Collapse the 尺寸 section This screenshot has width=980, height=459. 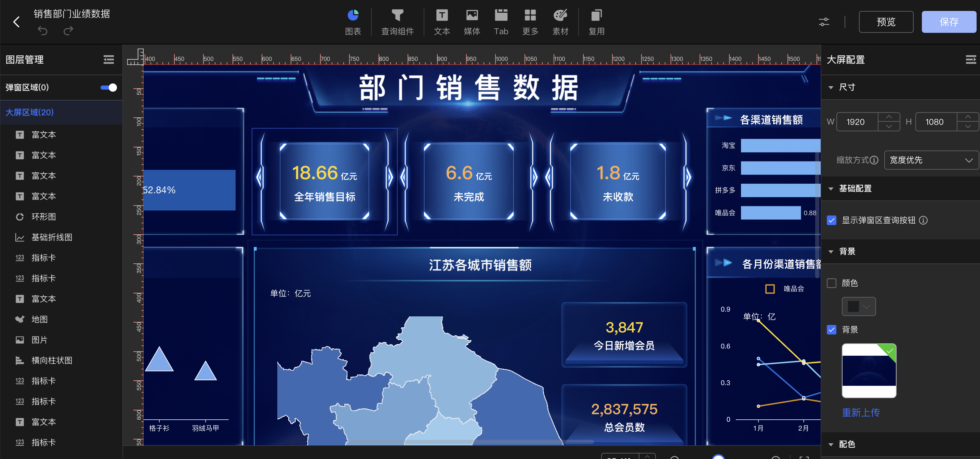coord(831,88)
